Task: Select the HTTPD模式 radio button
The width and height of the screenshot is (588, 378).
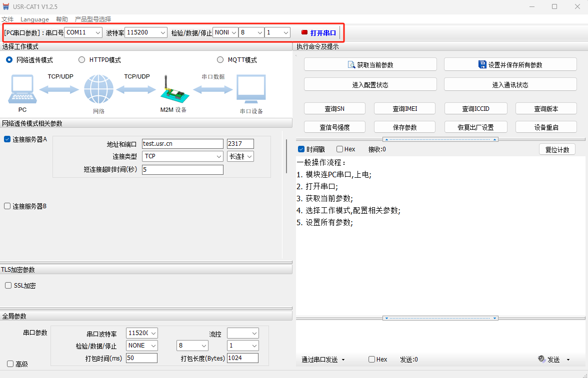Action: (82, 60)
